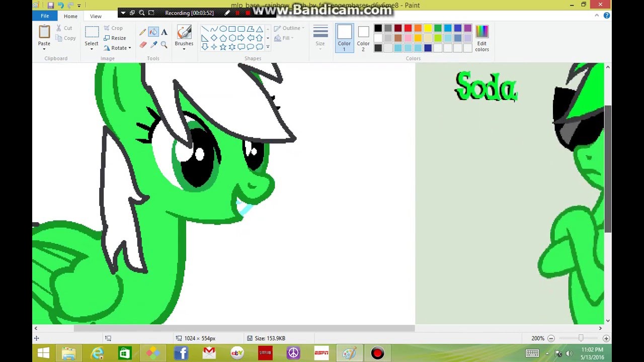Pick the Diamond shape

(214, 38)
